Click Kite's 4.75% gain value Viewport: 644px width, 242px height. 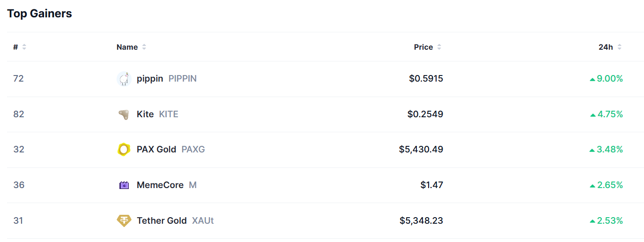pyautogui.click(x=609, y=114)
